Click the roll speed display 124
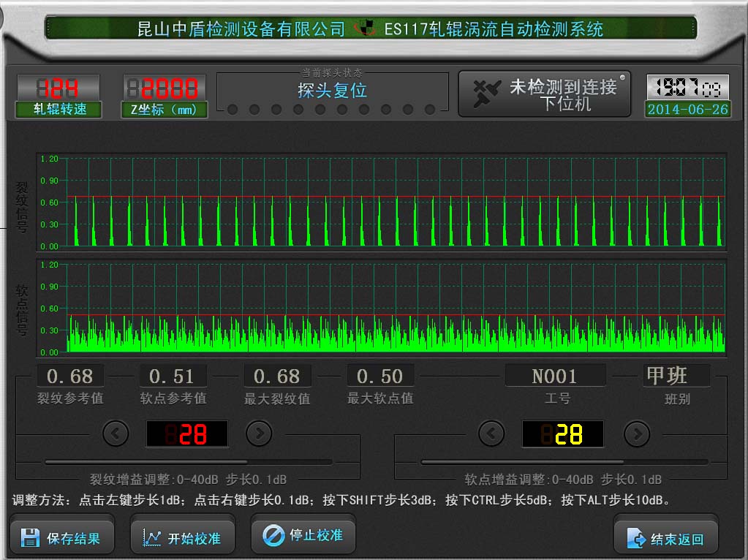The width and height of the screenshot is (748, 560). [58, 88]
